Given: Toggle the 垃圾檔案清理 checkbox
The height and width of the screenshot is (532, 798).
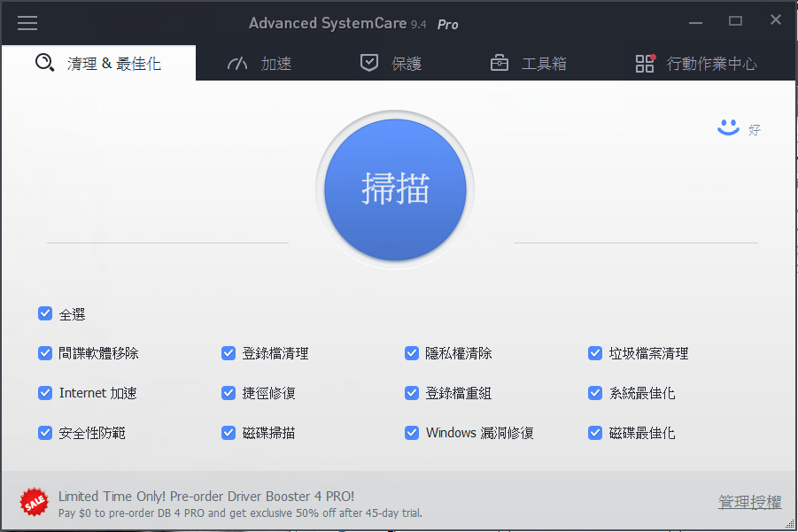Looking at the screenshot, I should (x=595, y=353).
